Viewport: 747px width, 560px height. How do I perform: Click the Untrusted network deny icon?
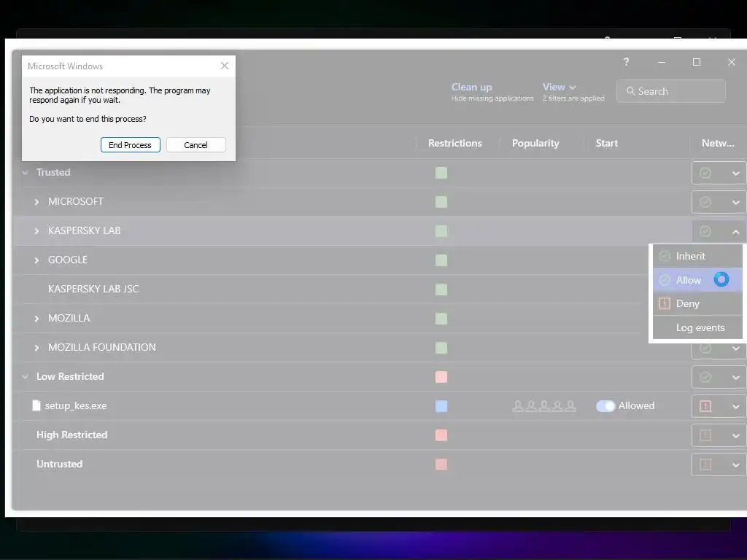pyautogui.click(x=705, y=464)
